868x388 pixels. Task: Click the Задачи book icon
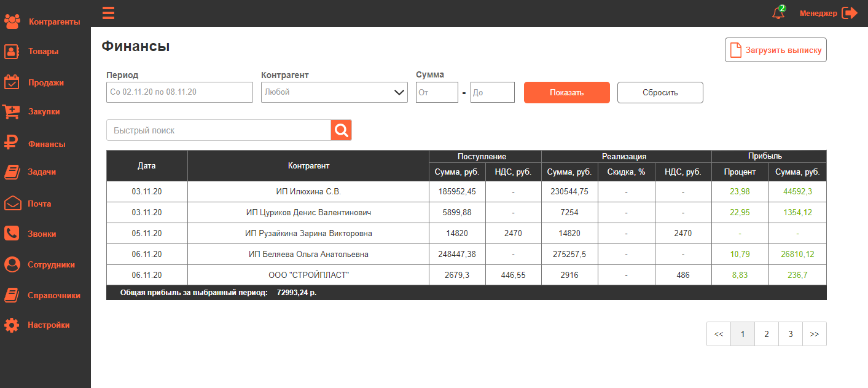[x=12, y=172]
